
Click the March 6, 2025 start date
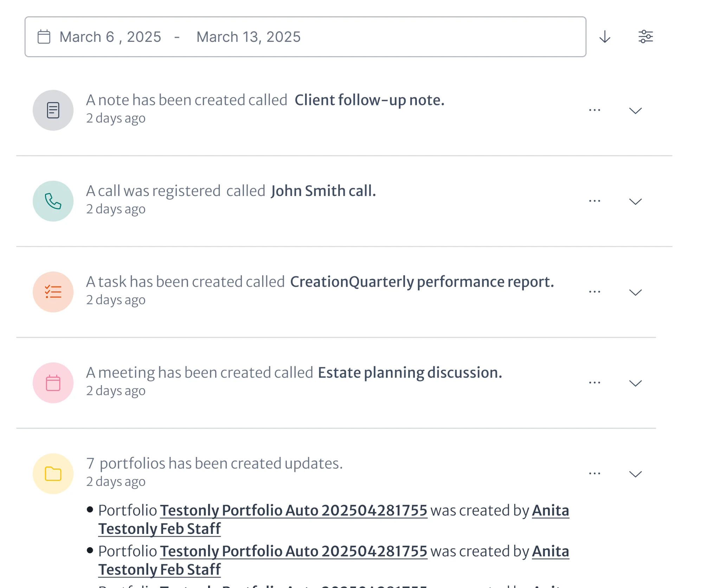110,37
